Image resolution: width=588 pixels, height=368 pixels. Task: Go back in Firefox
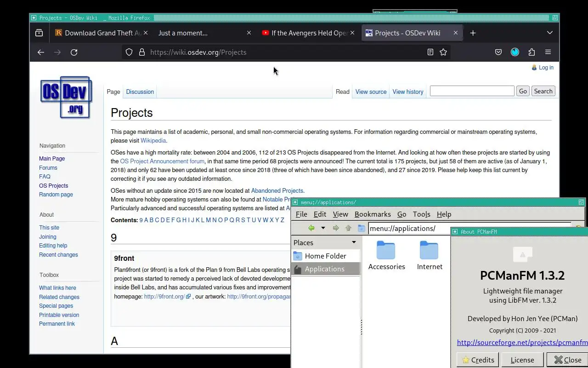41,52
